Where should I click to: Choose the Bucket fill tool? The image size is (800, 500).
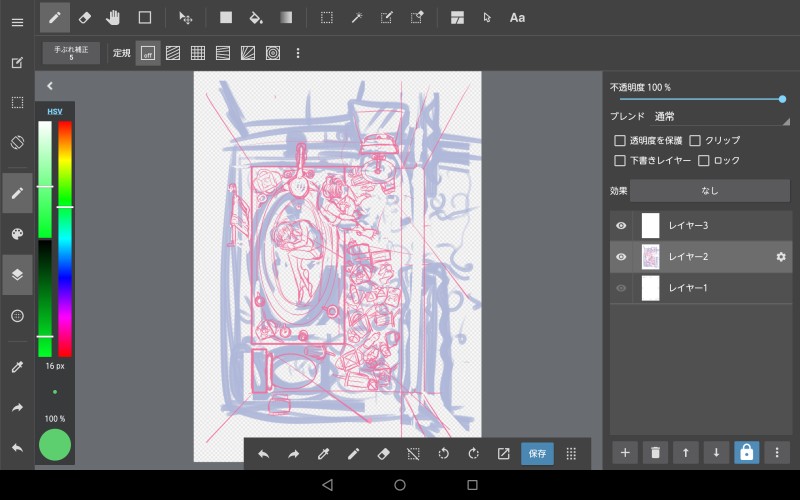(255, 17)
